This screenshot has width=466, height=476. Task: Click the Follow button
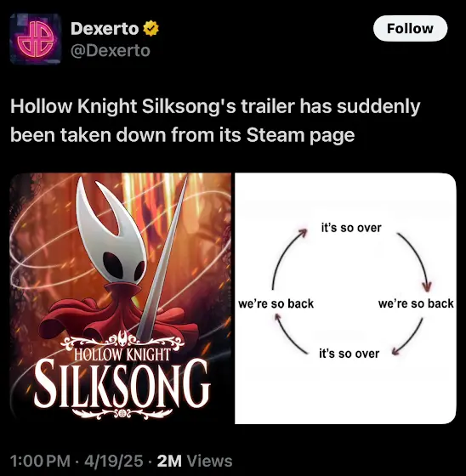point(410,29)
